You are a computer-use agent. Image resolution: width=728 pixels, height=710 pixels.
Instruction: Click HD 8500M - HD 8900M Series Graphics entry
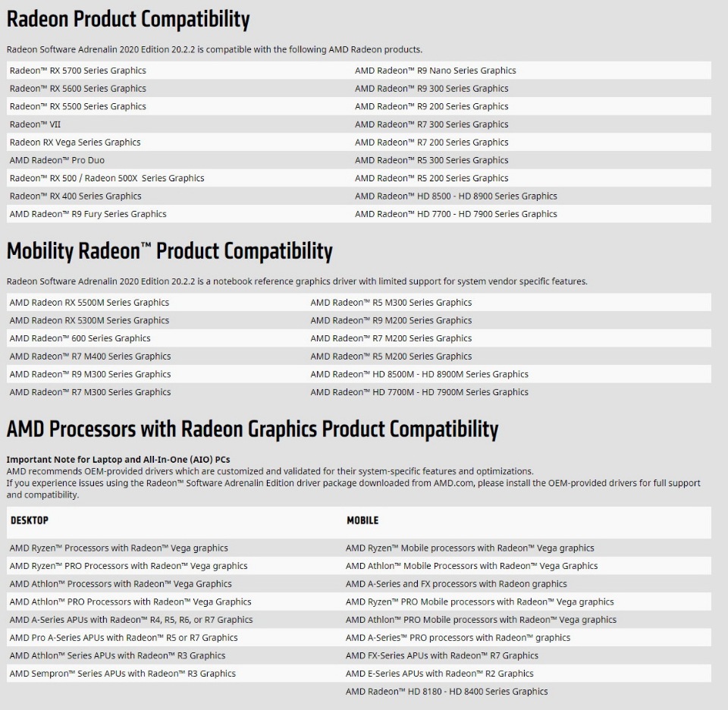pos(419,374)
